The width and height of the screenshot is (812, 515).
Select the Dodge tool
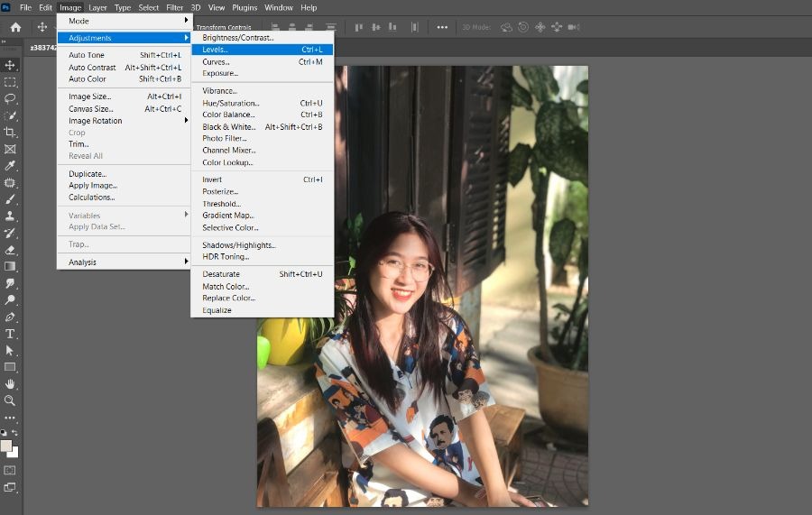coord(10,300)
